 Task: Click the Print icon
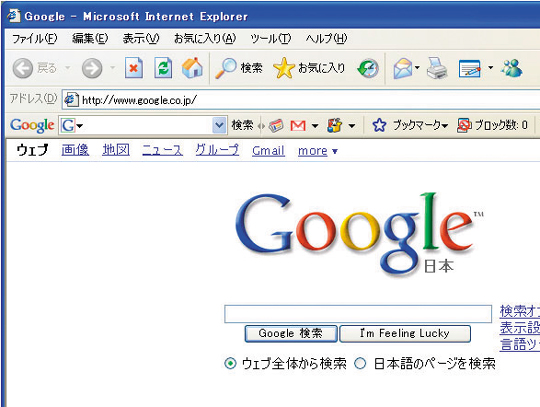(437, 68)
